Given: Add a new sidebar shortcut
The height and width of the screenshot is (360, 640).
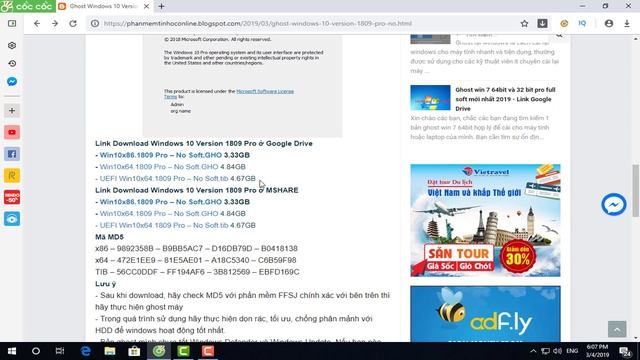Looking at the screenshot, I should coord(12,111).
